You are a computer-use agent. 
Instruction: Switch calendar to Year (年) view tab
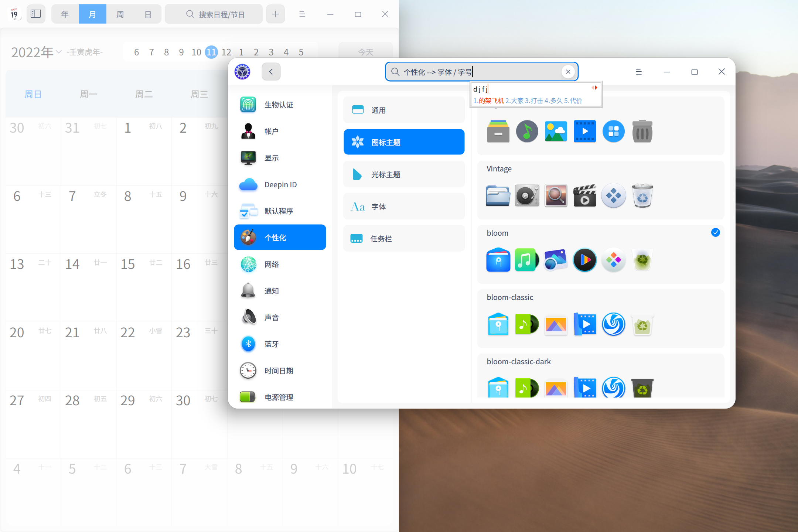click(65, 14)
